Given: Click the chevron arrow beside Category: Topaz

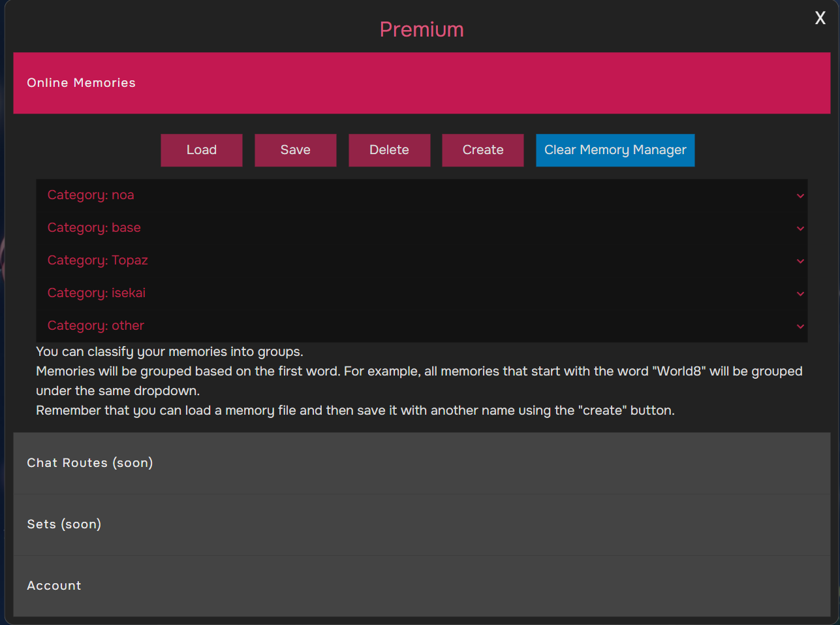Looking at the screenshot, I should pyautogui.click(x=800, y=261).
